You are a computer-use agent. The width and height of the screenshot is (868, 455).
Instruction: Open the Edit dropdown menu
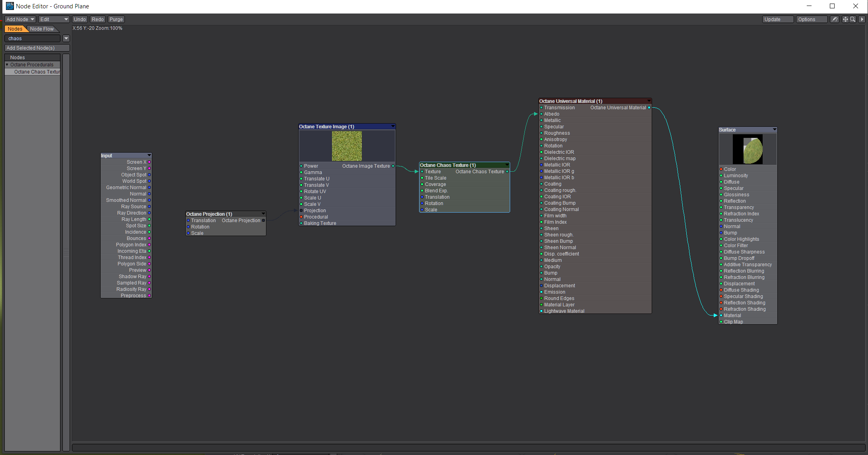tap(54, 19)
